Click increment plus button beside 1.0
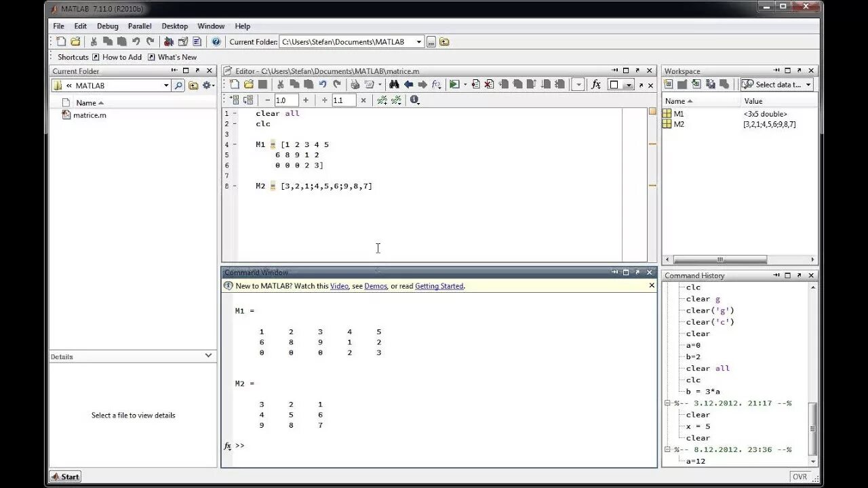Viewport: 868px width, 488px height. (x=306, y=100)
